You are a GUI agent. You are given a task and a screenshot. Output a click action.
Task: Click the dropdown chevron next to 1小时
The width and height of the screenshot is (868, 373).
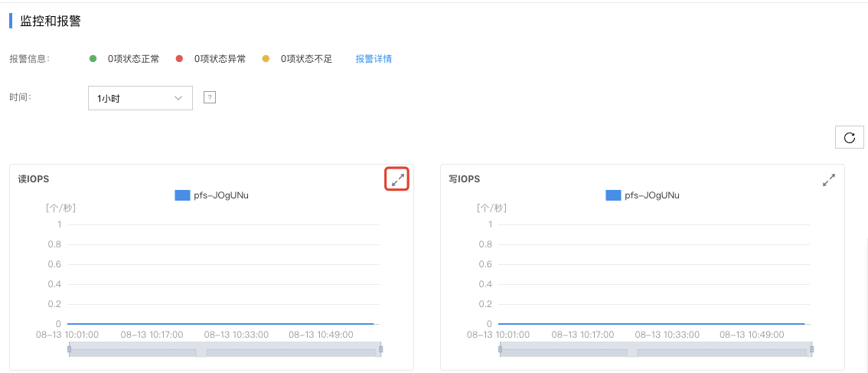[178, 98]
